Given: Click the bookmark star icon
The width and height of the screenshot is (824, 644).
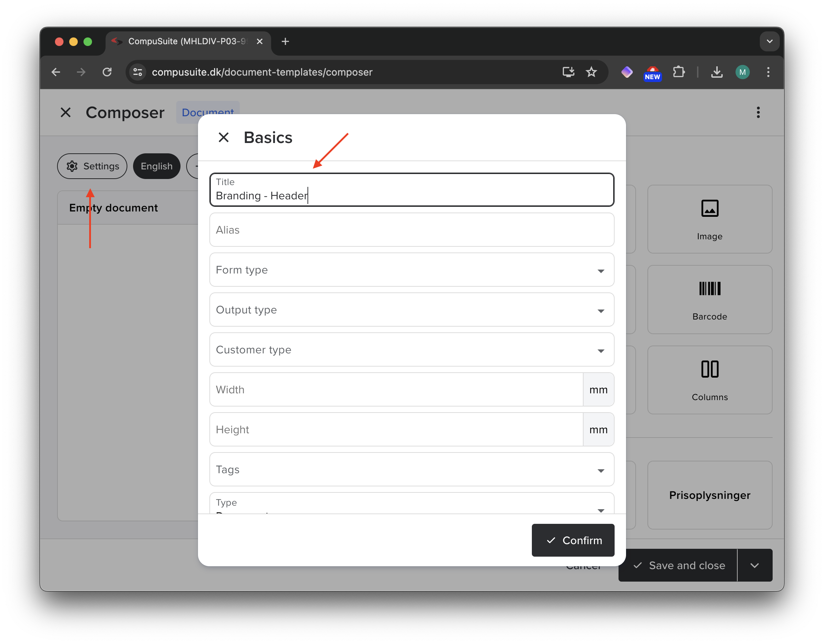Looking at the screenshot, I should click(591, 72).
